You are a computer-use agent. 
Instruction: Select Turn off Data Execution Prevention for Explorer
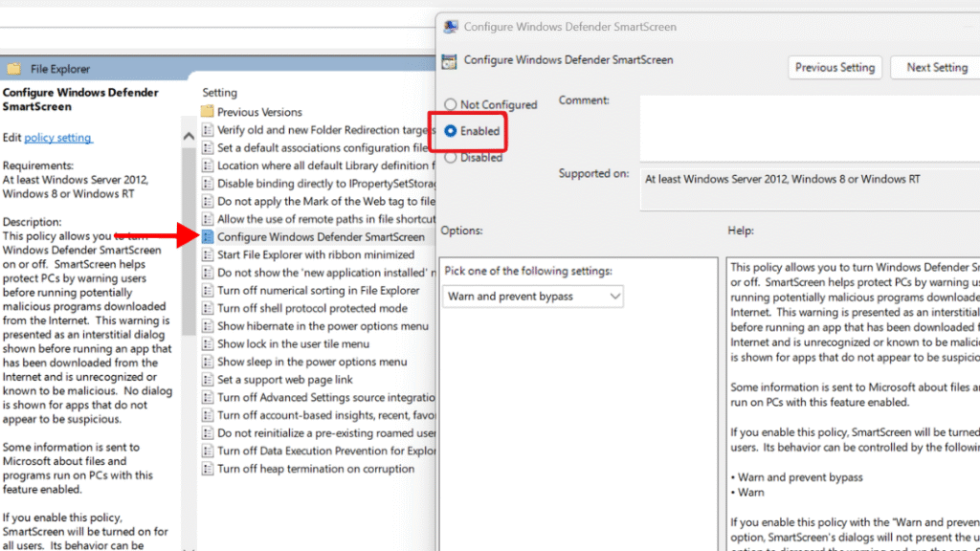coord(325,451)
